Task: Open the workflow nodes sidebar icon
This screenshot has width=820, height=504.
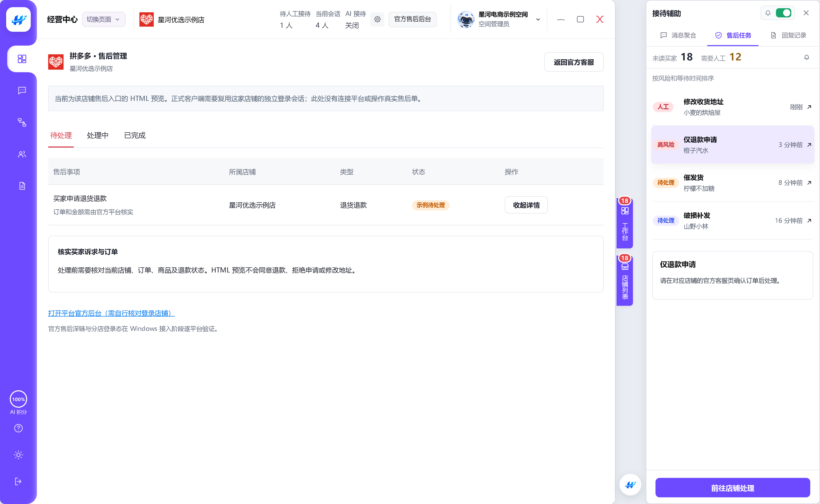Action: [22, 122]
